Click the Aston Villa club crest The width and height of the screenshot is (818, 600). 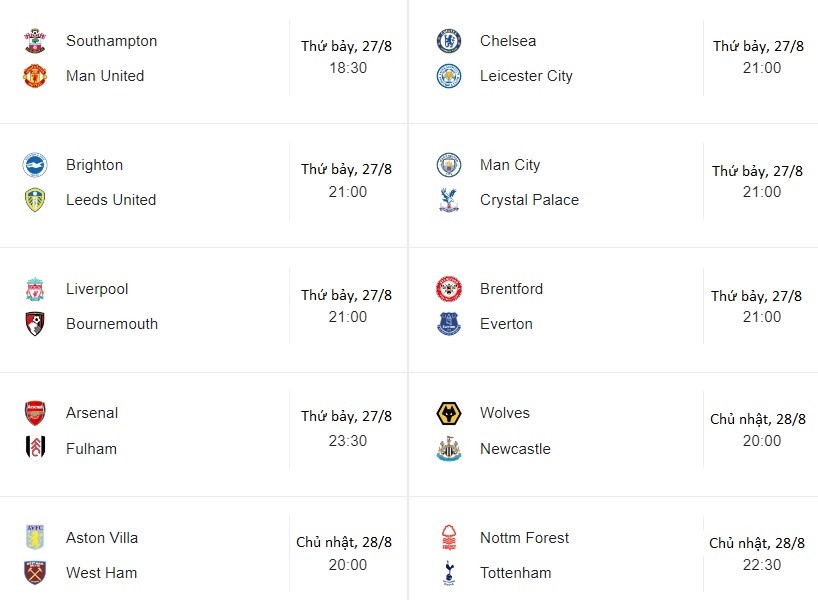point(35,538)
